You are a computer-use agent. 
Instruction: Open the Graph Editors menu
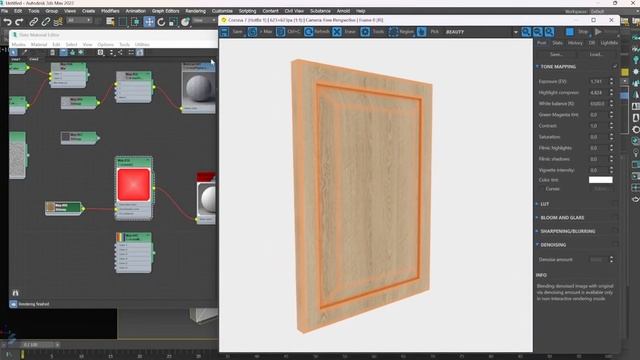click(165, 11)
